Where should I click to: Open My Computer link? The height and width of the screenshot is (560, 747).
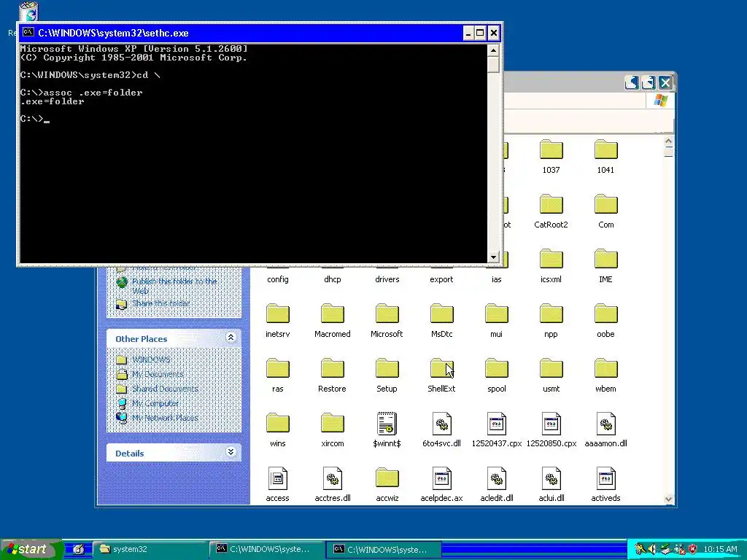pyautogui.click(x=155, y=403)
